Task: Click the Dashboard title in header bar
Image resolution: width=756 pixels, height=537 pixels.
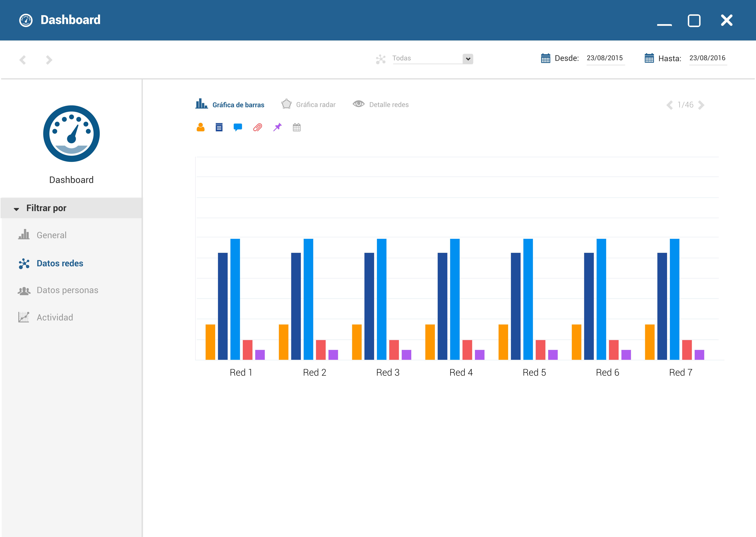Action: pyautogui.click(x=70, y=20)
